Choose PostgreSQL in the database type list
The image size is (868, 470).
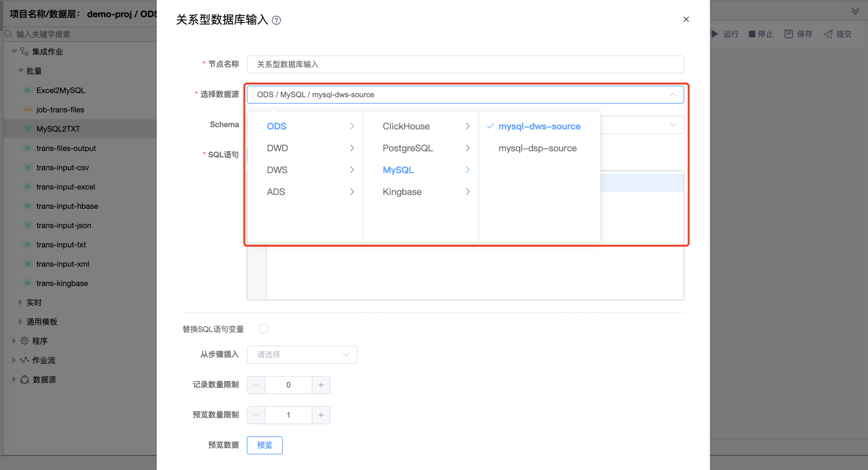(x=407, y=148)
